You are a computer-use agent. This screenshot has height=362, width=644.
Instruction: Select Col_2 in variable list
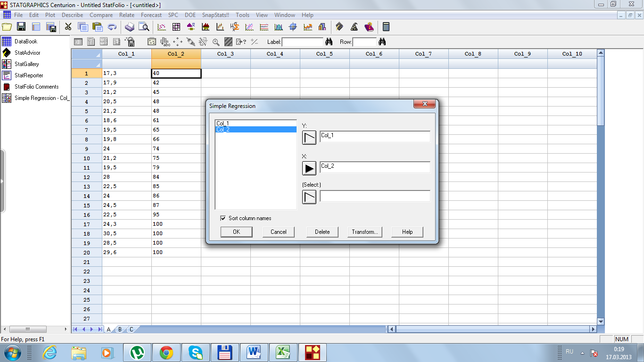point(256,129)
